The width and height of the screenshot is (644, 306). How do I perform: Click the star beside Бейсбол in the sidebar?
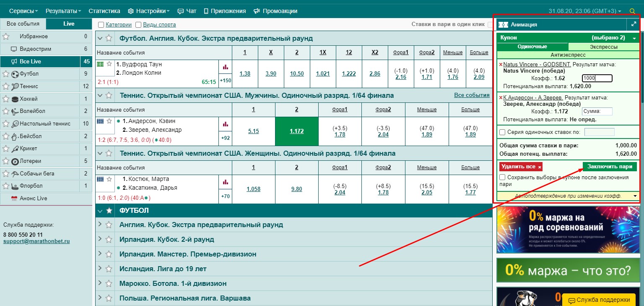click(6, 136)
